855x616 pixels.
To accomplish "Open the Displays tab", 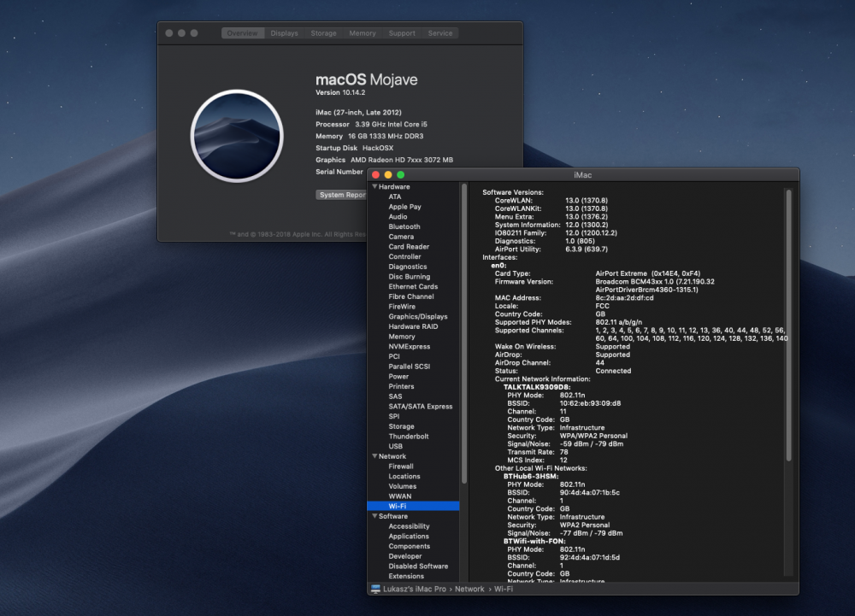I will 284,33.
